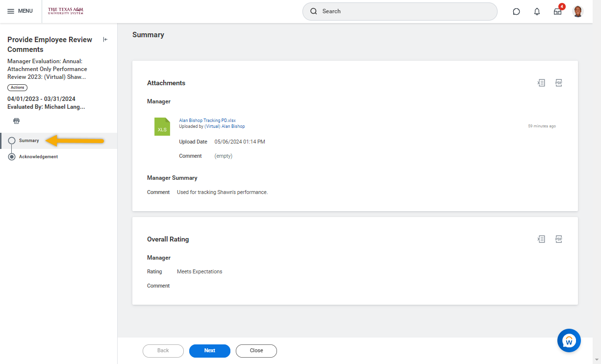The width and height of the screenshot is (601, 364).
Task: Export Attachments section to PDF
Action: pos(558,83)
